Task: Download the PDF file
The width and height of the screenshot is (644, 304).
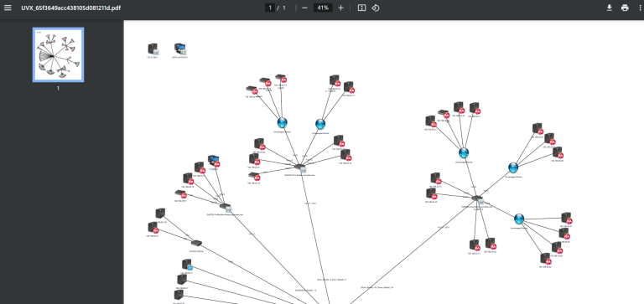Action: tap(610, 8)
